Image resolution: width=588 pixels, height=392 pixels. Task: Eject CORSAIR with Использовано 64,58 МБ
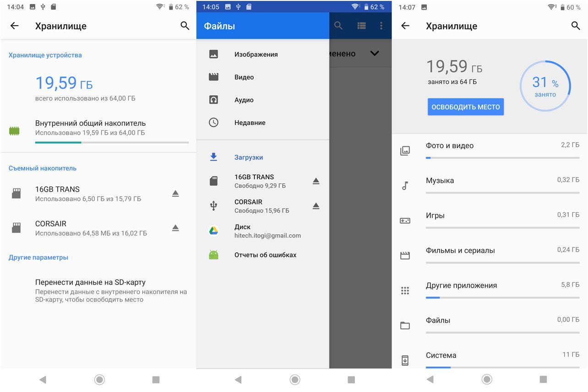coord(175,228)
